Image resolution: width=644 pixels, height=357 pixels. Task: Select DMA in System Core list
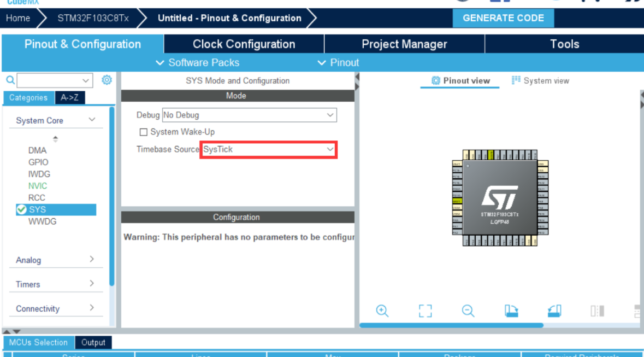pyautogui.click(x=37, y=150)
